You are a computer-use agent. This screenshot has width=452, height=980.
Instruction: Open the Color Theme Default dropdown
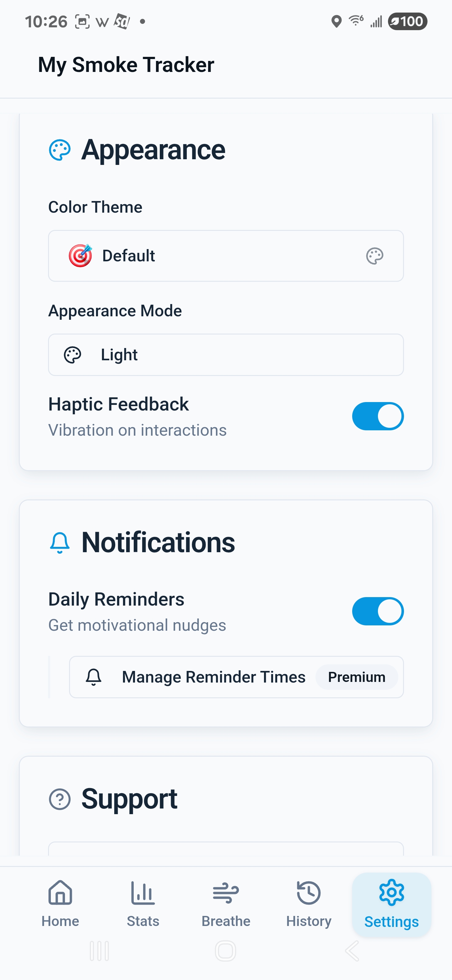tap(226, 256)
